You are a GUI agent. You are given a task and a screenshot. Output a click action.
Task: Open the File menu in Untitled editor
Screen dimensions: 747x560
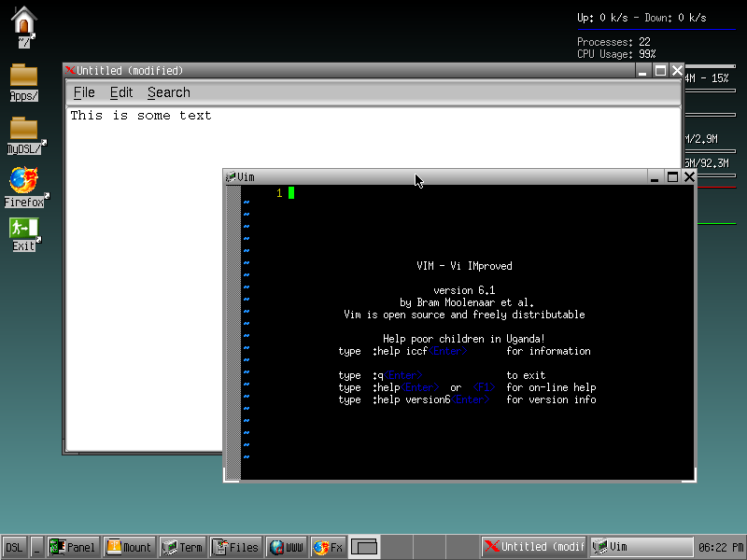(84, 92)
